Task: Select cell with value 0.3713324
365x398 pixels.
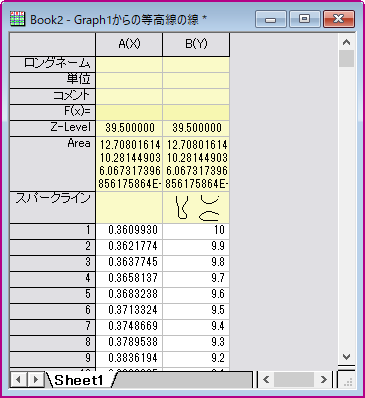Action: tap(129, 311)
